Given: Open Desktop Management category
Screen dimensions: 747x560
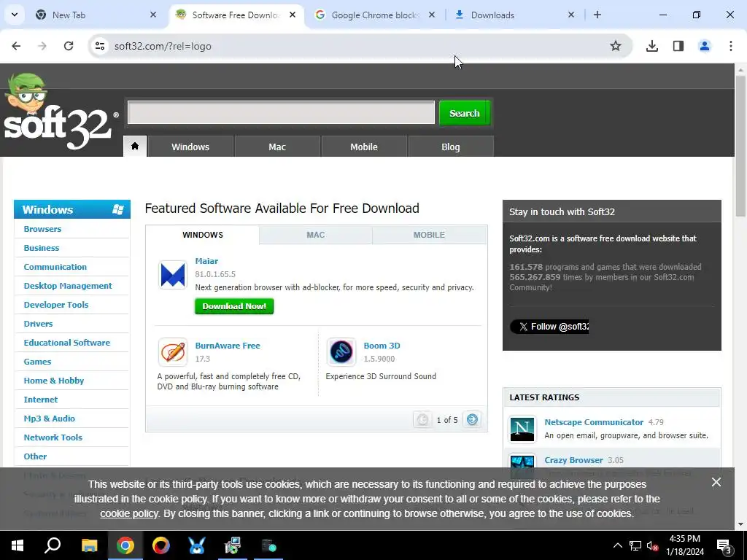Looking at the screenshot, I should tap(68, 286).
